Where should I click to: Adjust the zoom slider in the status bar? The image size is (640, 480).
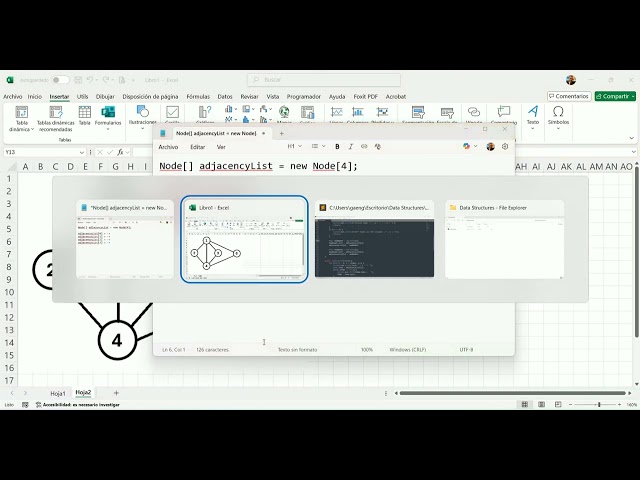pos(599,404)
